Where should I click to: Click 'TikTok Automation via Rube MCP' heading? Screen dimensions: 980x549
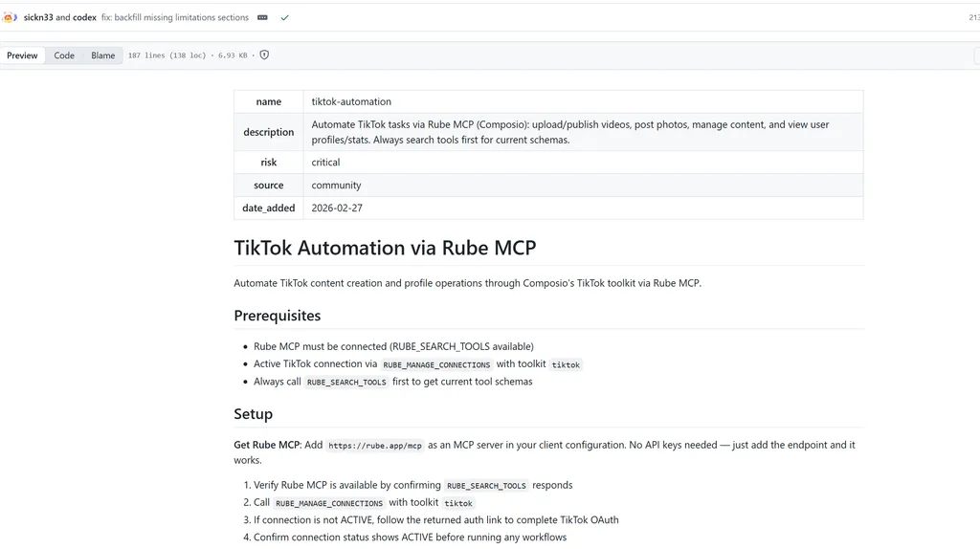(385, 248)
